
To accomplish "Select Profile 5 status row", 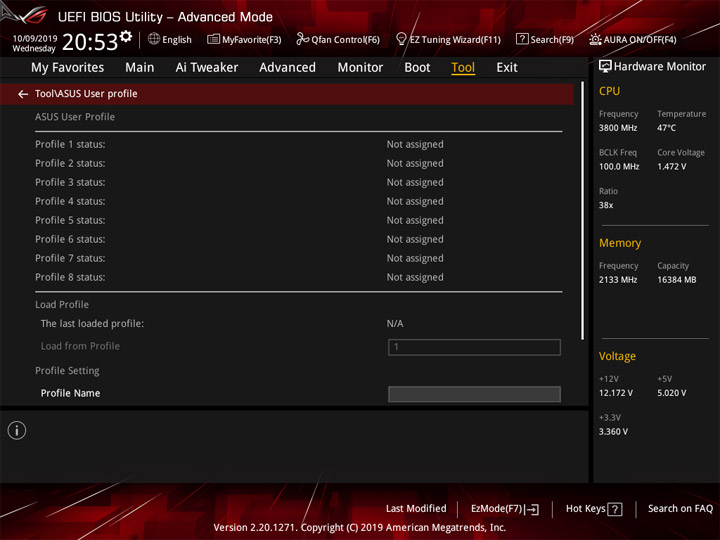I will pos(298,220).
